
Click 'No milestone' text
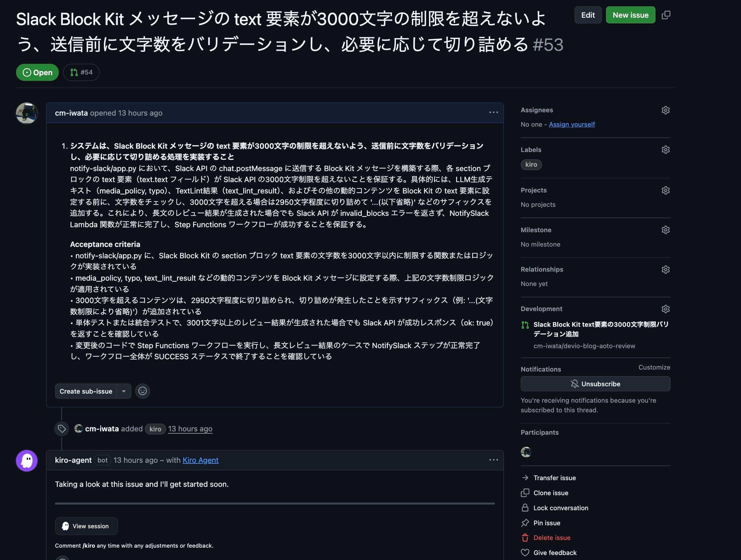click(x=540, y=244)
